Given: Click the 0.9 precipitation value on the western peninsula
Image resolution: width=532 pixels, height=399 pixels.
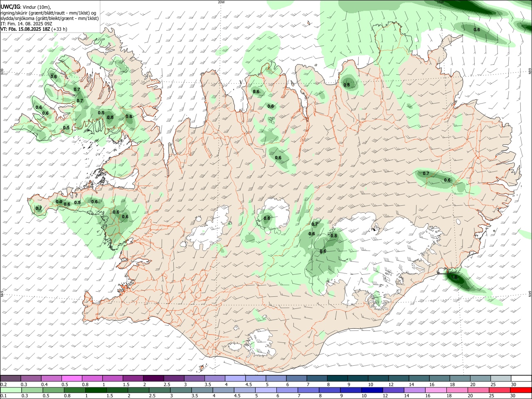Looking at the screenshot, I should [x=59, y=202].
